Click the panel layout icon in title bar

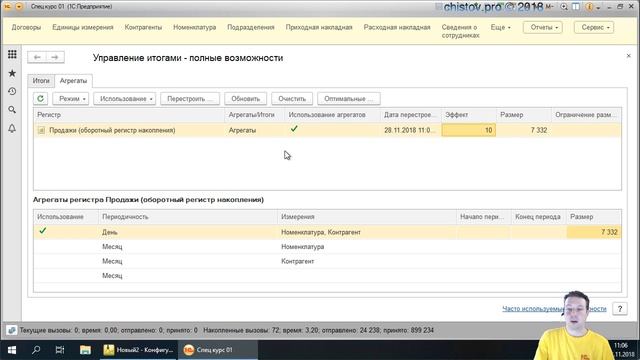pyautogui.click(x=576, y=7)
